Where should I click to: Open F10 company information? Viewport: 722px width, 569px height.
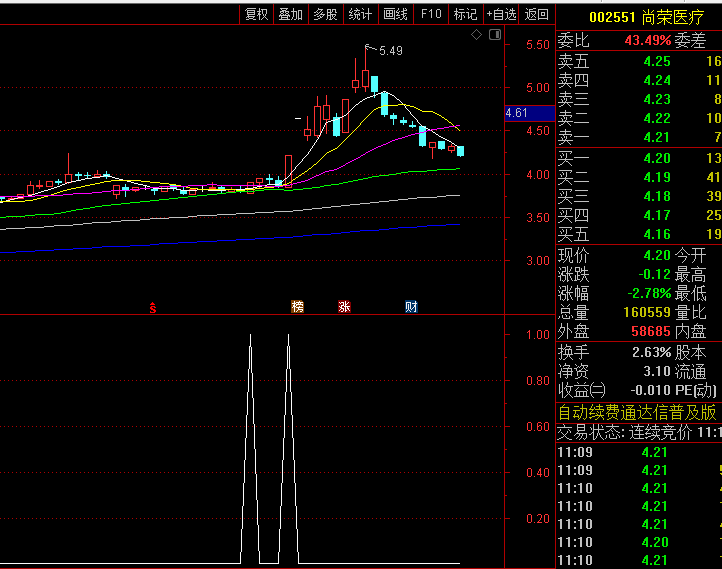pyautogui.click(x=431, y=14)
